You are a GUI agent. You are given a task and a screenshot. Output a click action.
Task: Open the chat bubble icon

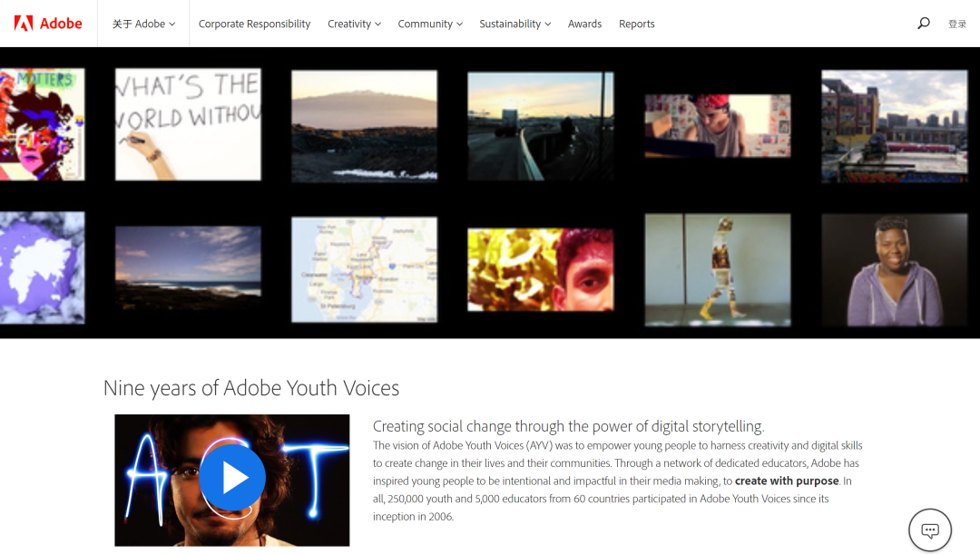click(x=930, y=530)
